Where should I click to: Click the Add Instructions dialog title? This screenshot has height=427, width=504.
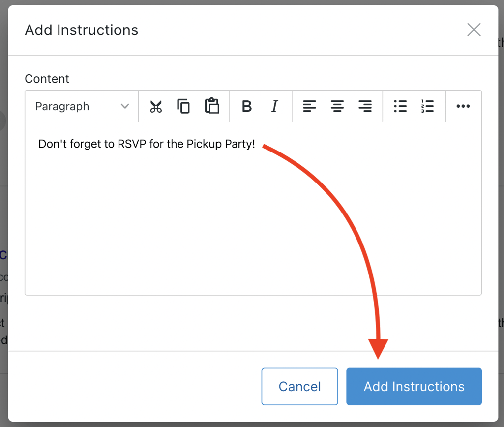pos(82,30)
